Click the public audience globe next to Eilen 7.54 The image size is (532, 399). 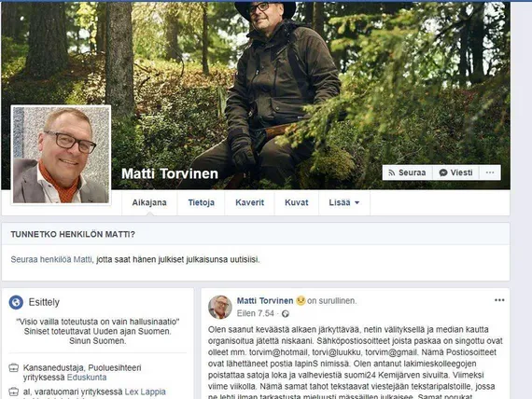point(286,314)
